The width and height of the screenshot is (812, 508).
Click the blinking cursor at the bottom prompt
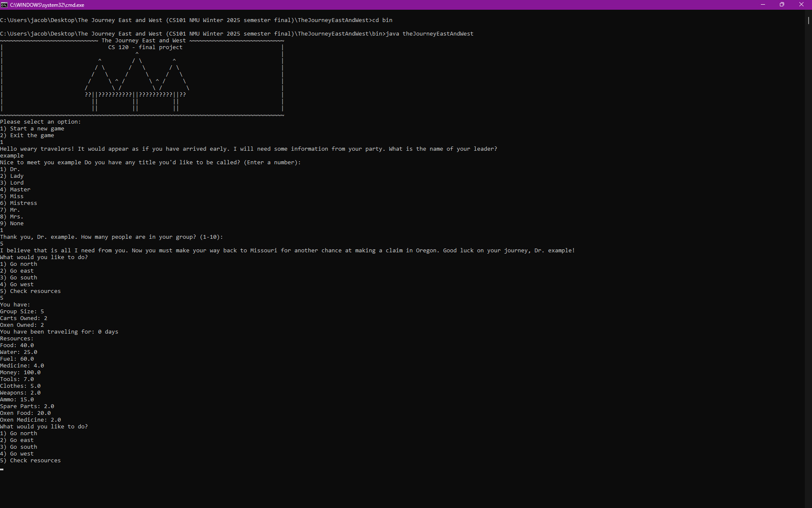click(x=2, y=469)
